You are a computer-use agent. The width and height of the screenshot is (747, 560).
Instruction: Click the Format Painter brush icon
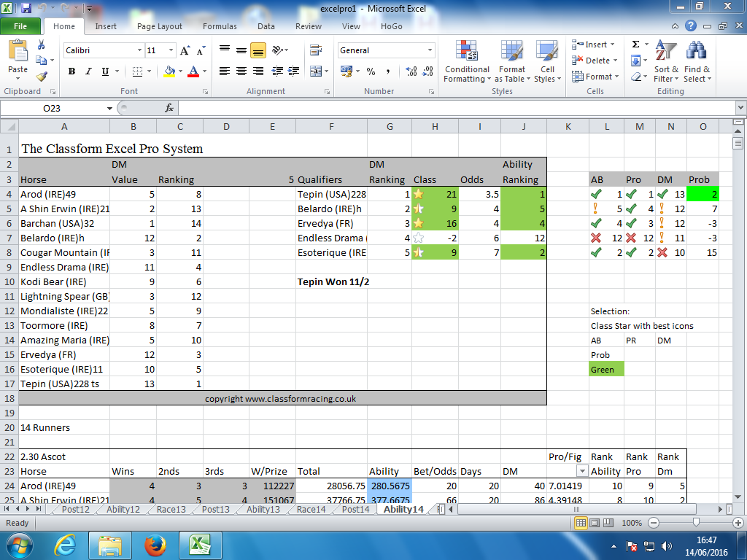[42, 77]
